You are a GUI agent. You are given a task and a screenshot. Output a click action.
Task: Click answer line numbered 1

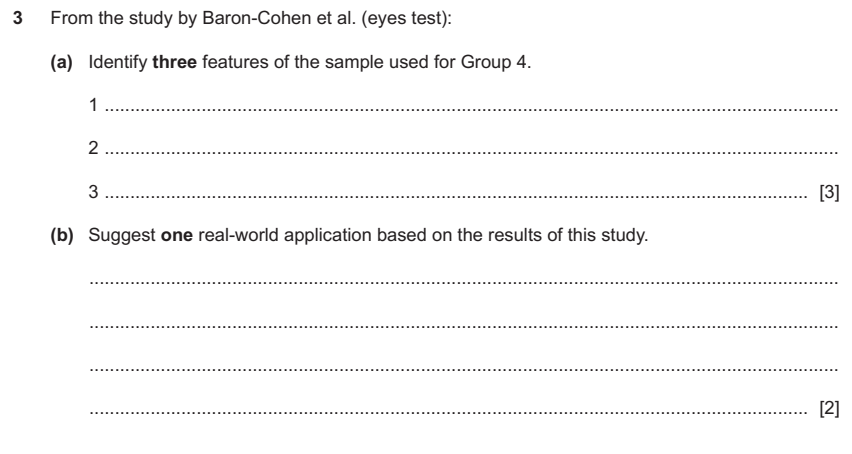pyautogui.click(x=471, y=110)
